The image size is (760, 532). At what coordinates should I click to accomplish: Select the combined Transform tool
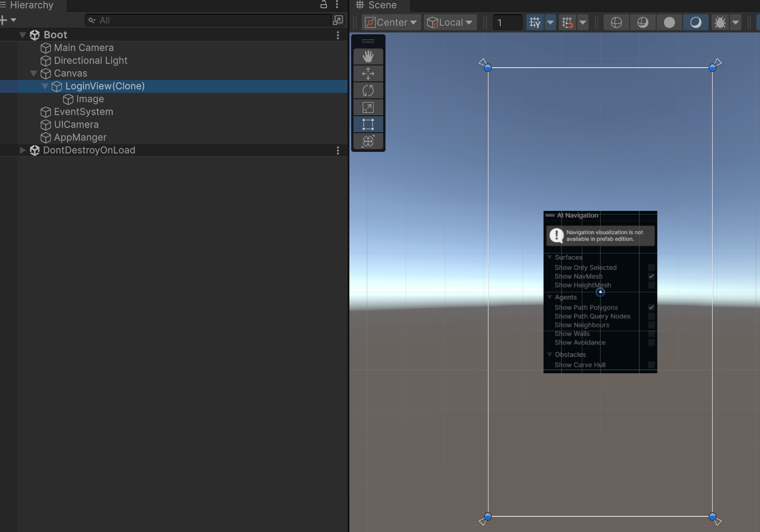pos(368,141)
